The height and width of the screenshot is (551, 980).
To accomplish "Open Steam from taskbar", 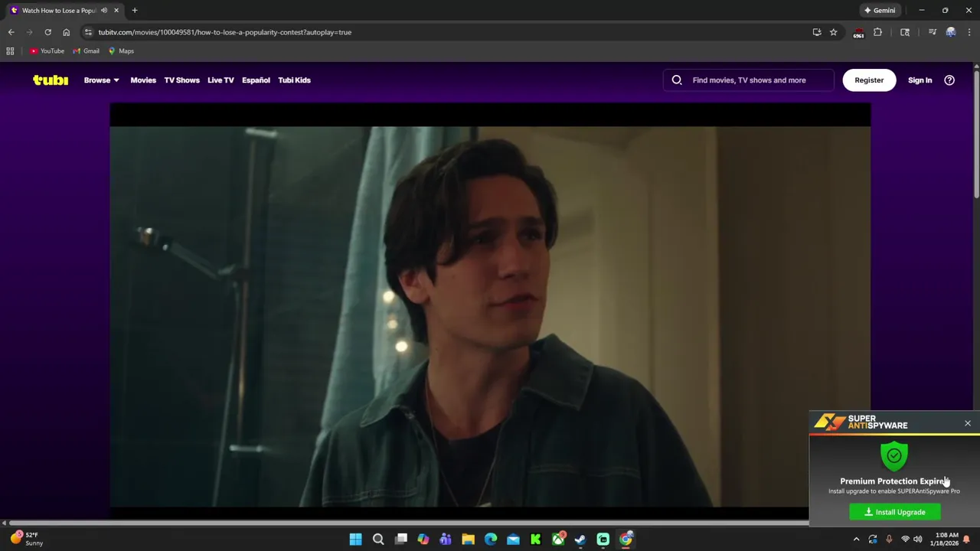I will coord(580,539).
